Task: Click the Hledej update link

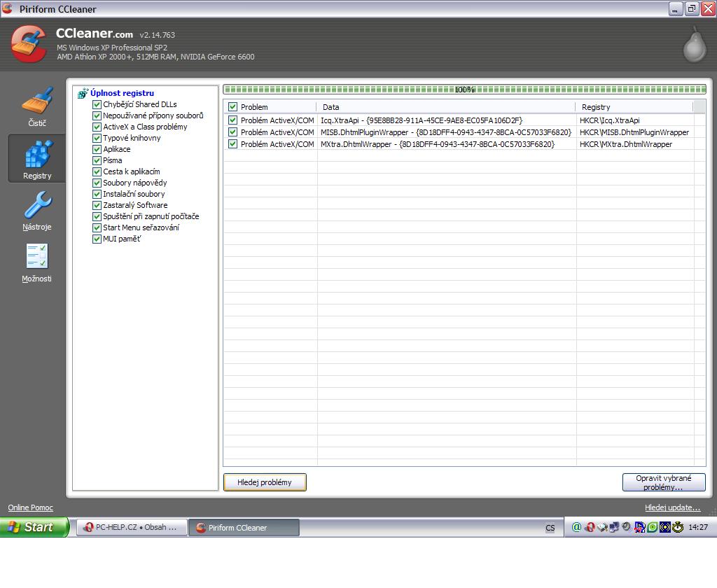Action: 672,507
